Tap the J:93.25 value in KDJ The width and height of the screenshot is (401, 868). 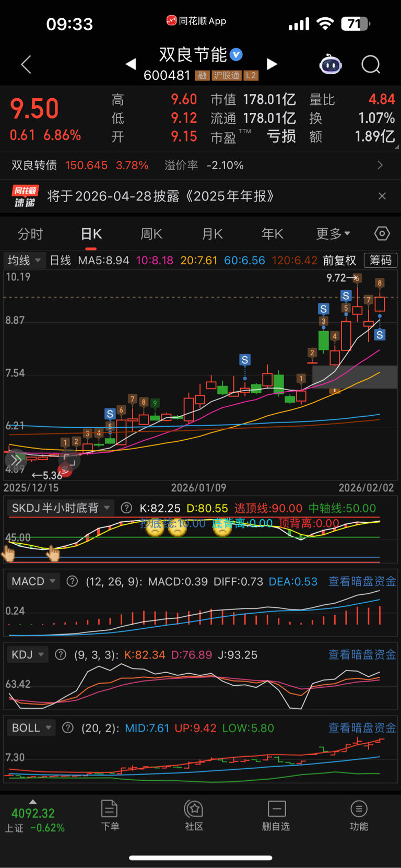pyautogui.click(x=238, y=654)
